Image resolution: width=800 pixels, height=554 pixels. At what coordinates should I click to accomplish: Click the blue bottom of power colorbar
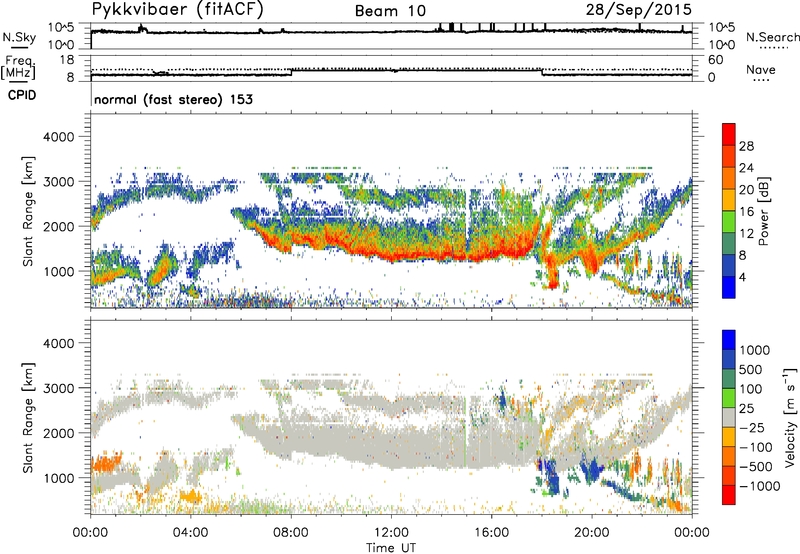(x=729, y=287)
